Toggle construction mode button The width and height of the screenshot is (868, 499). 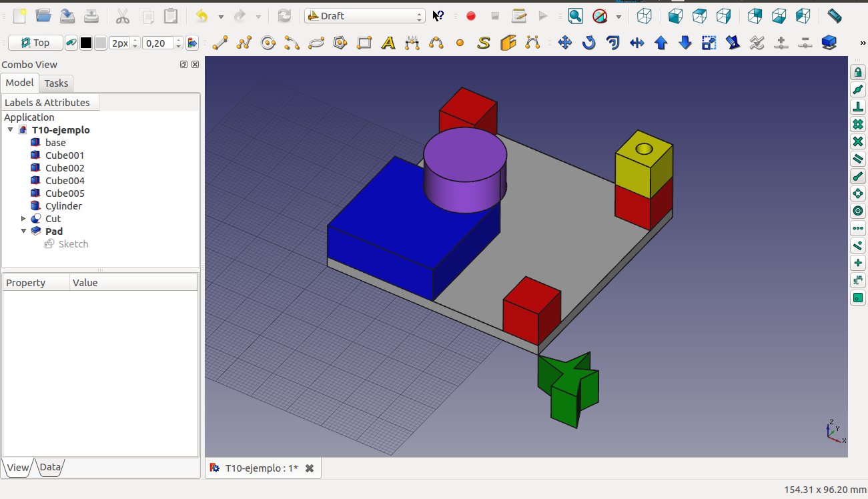point(71,43)
